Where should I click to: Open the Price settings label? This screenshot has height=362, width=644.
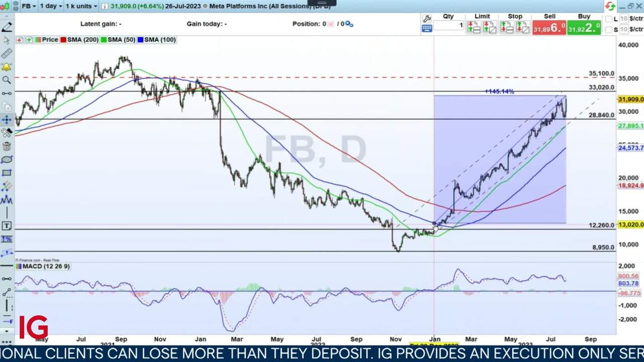[x=50, y=40]
